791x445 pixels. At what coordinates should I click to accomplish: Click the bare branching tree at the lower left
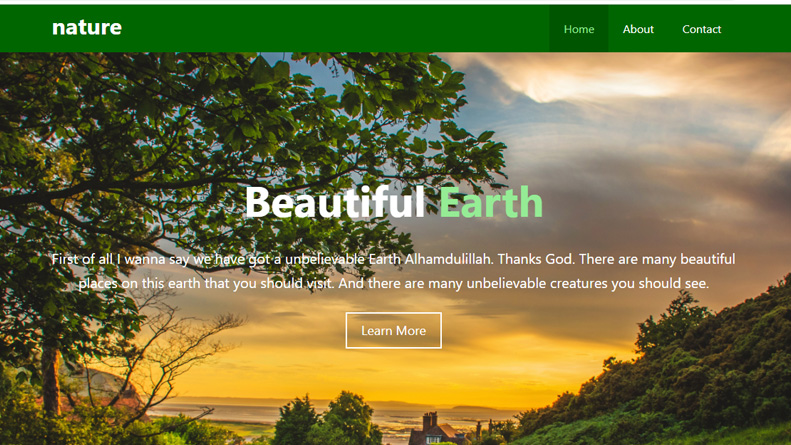[166, 353]
